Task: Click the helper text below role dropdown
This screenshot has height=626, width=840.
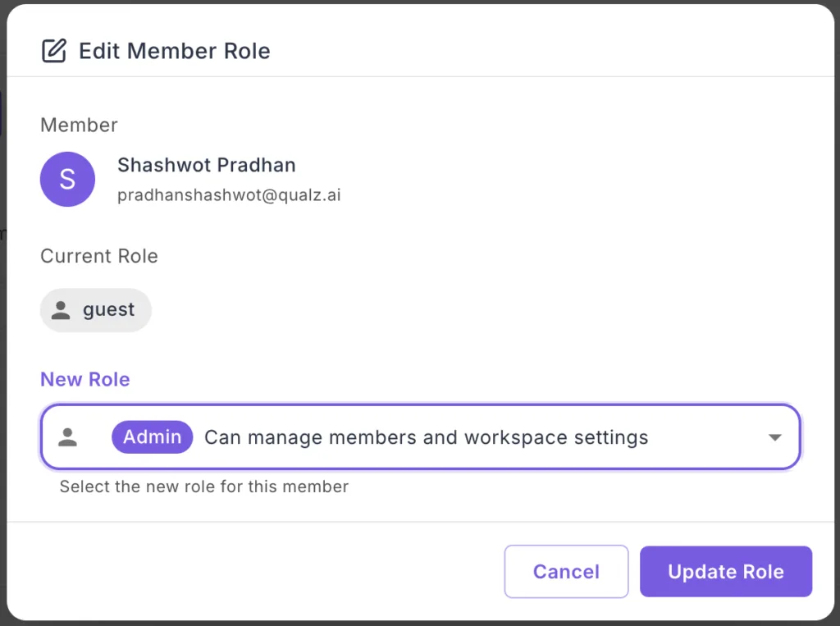Action: [x=204, y=487]
